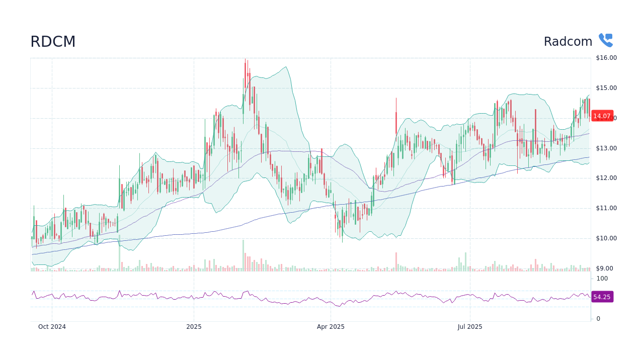The width and height of the screenshot is (644, 362).
Task: Click the Jul 2025 date label
Action: [469, 326]
